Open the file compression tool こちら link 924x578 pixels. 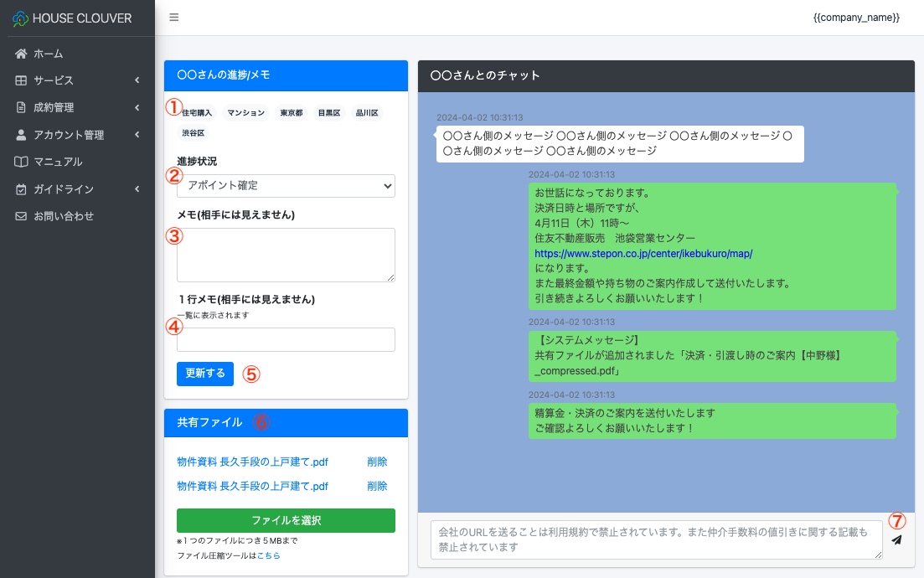268,555
